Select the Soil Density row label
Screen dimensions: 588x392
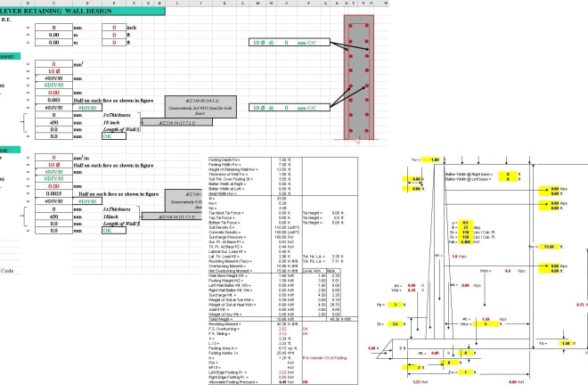point(222,228)
